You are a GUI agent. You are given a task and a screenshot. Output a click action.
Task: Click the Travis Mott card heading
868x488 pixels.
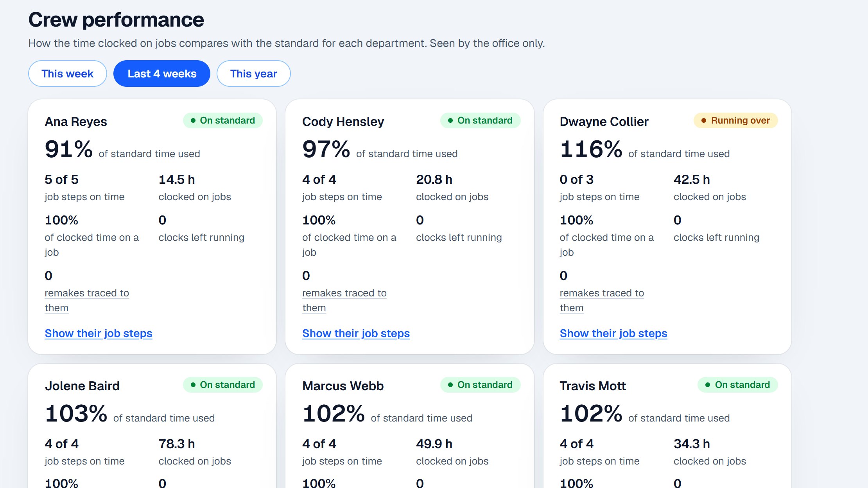pos(593,386)
